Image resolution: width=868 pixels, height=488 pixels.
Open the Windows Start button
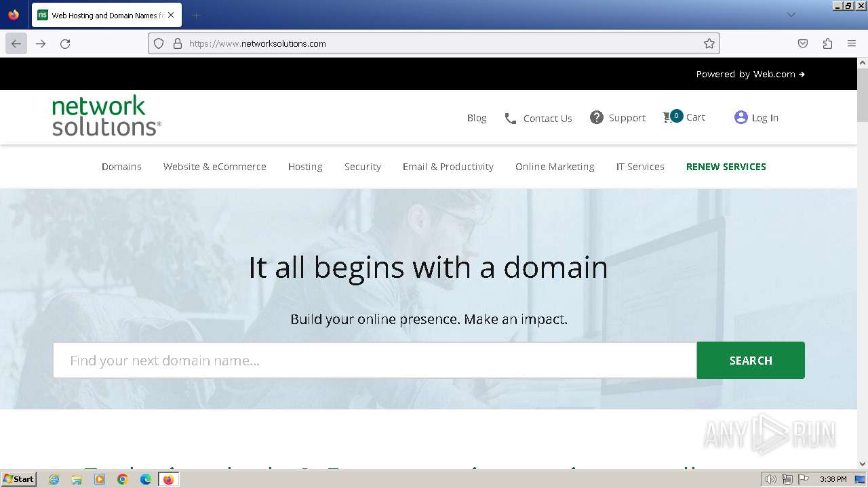click(18, 479)
